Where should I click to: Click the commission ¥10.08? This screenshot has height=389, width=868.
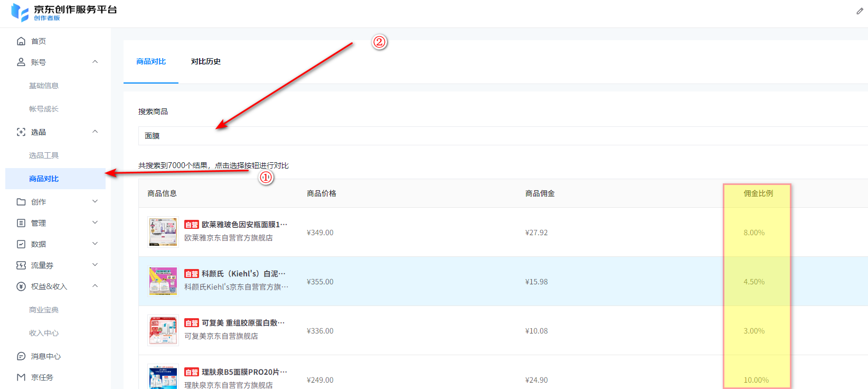pos(536,331)
